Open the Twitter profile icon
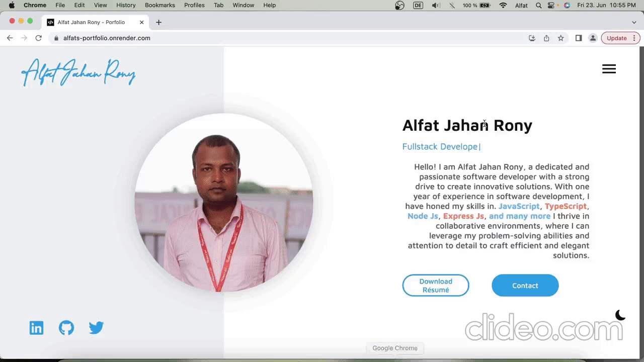644x362 pixels. (x=96, y=328)
